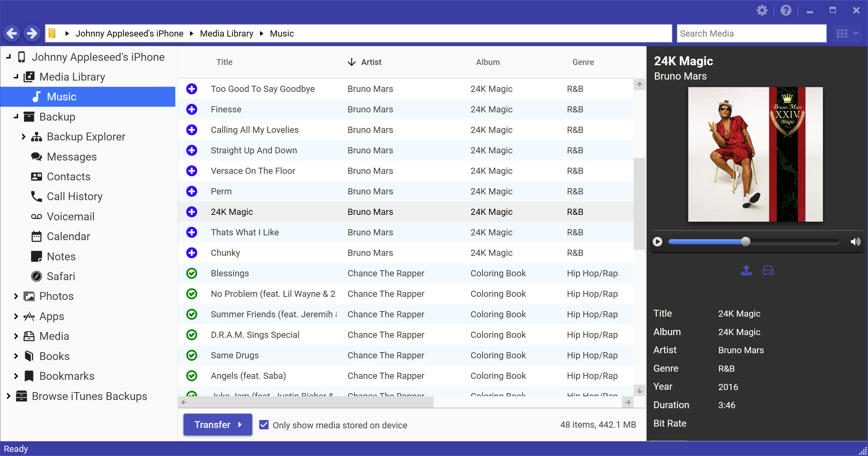The width and height of the screenshot is (868, 456).
Task: Click the transfer/download icon for selected song
Action: click(x=746, y=270)
